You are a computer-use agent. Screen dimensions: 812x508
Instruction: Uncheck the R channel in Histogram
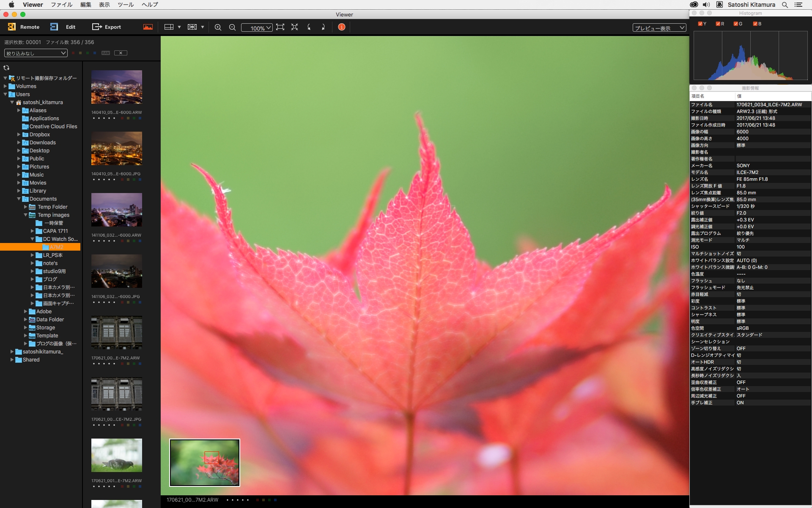(x=718, y=24)
